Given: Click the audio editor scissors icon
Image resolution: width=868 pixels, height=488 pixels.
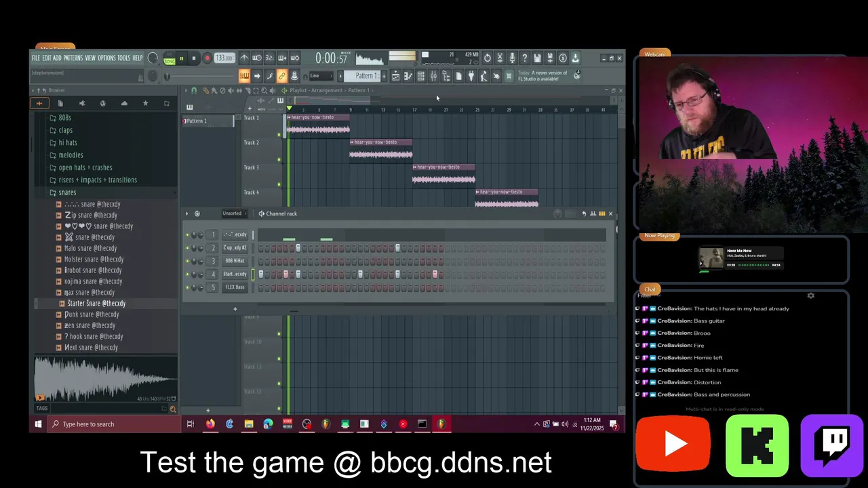Looking at the screenshot, I should [500, 58].
